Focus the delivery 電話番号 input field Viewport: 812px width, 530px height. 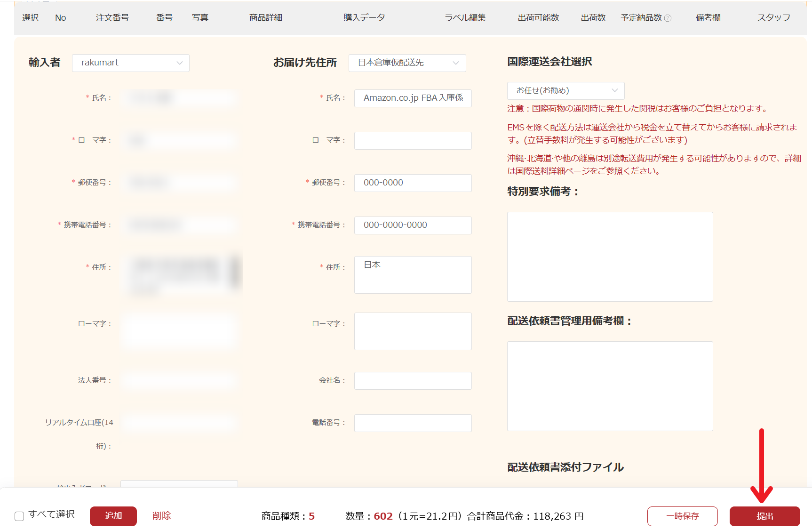point(413,423)
